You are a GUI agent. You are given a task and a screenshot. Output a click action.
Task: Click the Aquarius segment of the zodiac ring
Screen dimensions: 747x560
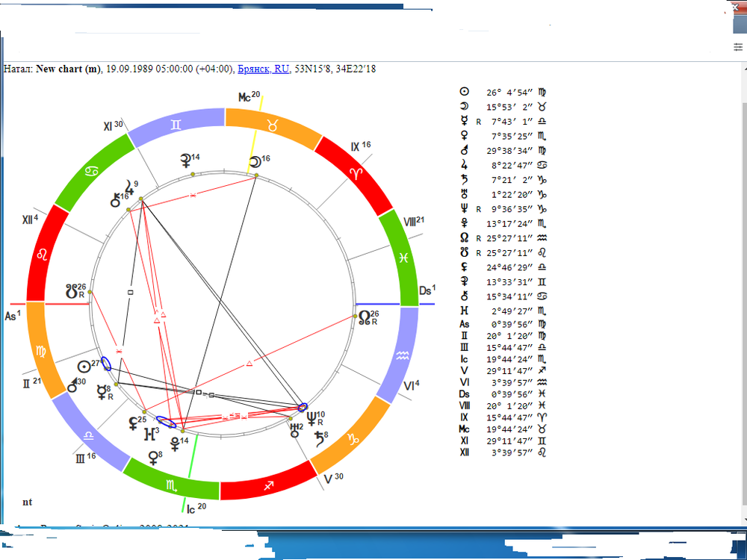[x=402, y=355]
